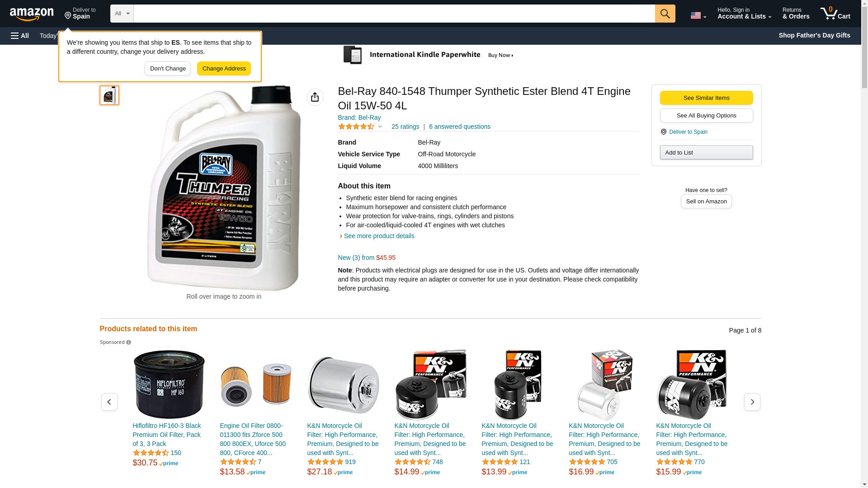
Task: Open Returns & Orders
Action: (796, 14)
